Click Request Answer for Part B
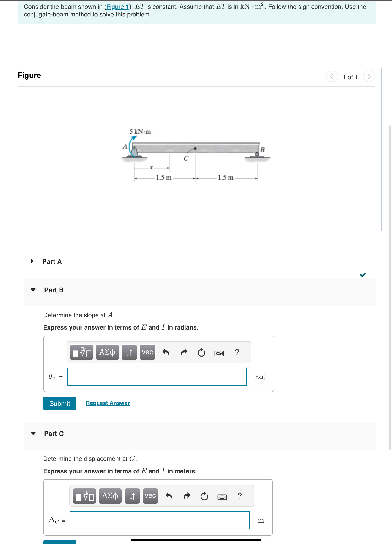 [108, 403]
